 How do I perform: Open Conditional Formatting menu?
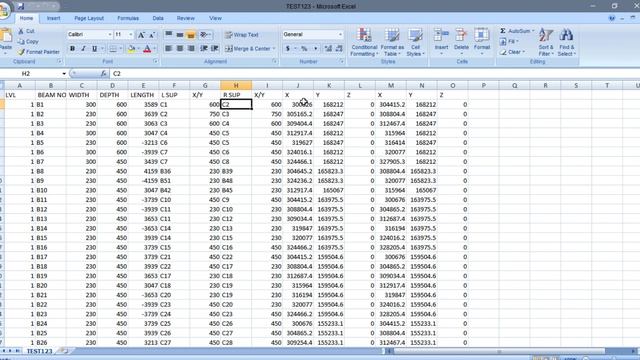[x=364, y=42]
